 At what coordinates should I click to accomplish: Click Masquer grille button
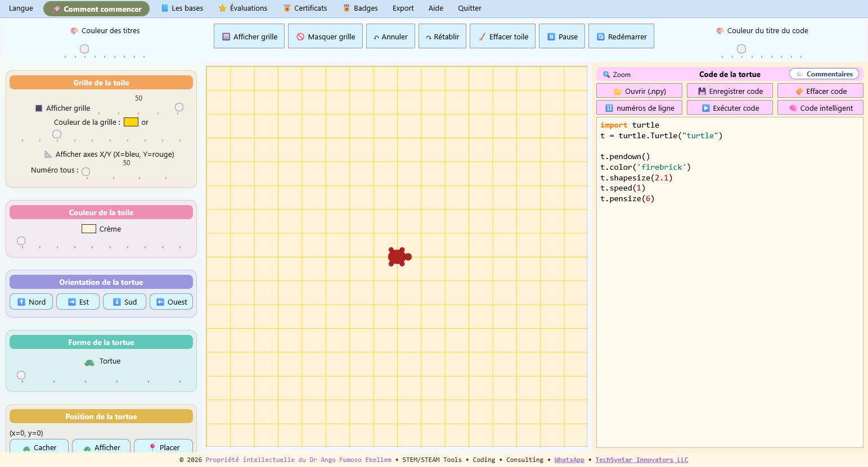click(325, 37)
